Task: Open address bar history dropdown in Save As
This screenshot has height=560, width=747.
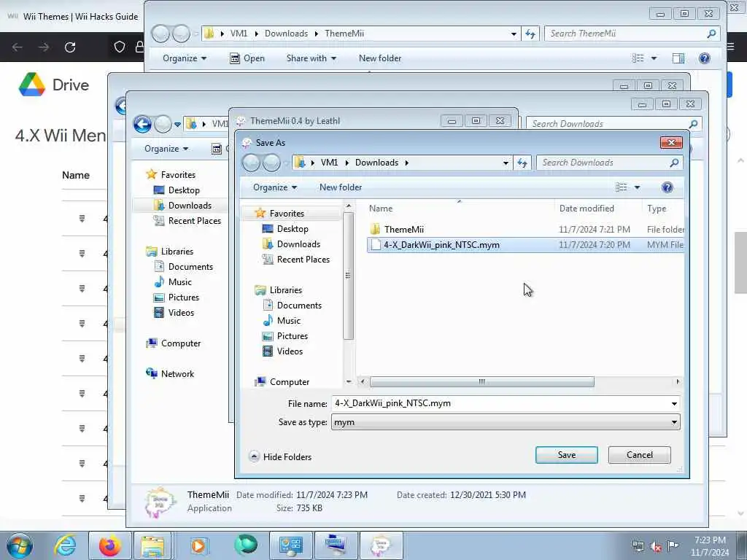Action: click(506, 163)
